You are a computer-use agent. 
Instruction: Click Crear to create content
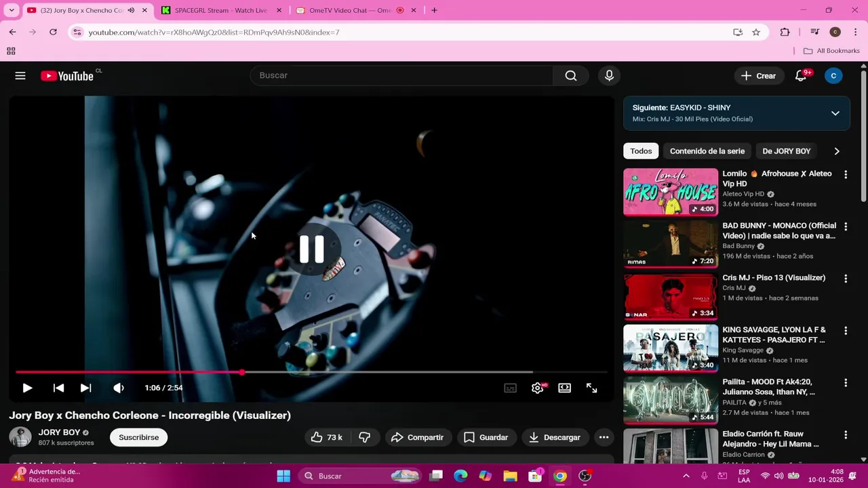(758, 76)
